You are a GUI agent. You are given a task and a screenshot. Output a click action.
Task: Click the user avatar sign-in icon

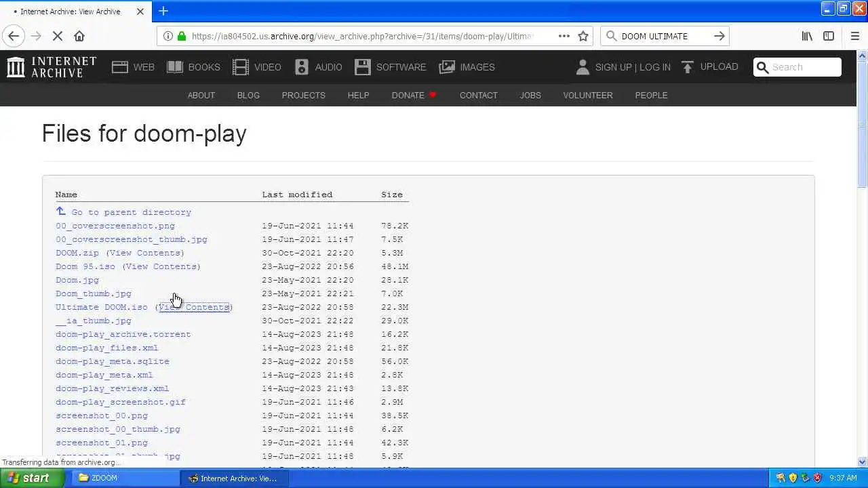coord(583,66)
